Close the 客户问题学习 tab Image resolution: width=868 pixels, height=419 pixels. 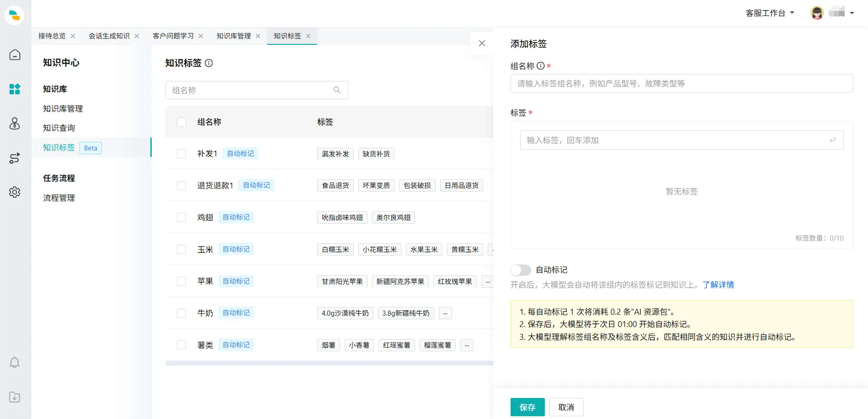[x=201, y=36]
